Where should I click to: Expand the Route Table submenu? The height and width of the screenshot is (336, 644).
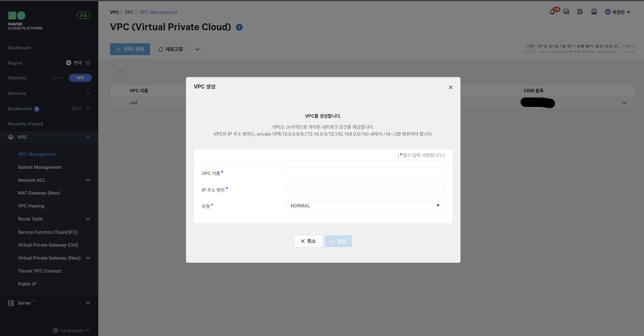point(88,219)
